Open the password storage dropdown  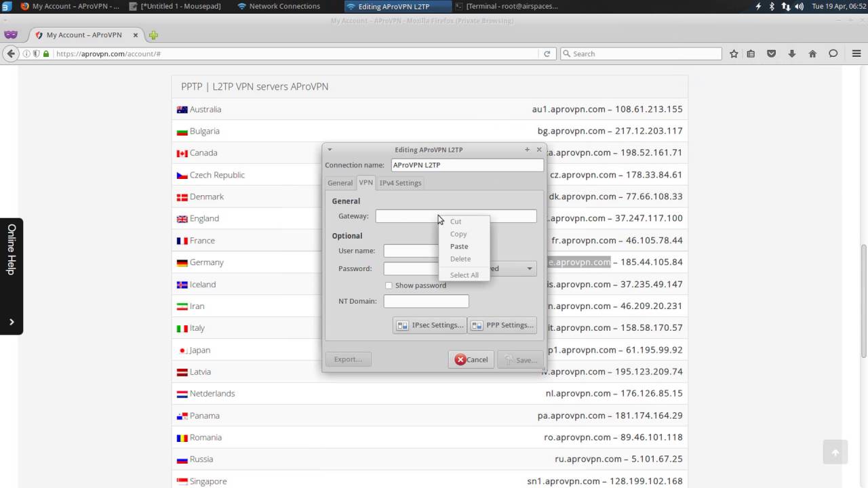tap(530, 268)
